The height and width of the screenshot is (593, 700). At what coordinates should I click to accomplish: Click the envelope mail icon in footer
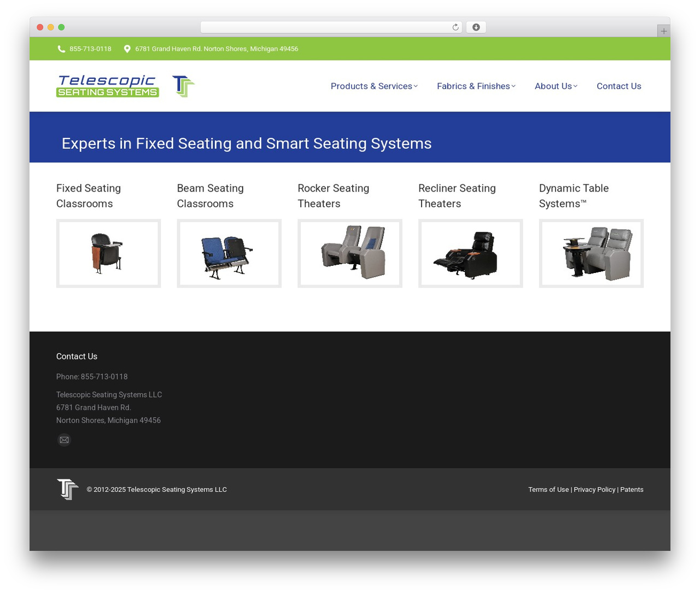[x=64, y=440]
